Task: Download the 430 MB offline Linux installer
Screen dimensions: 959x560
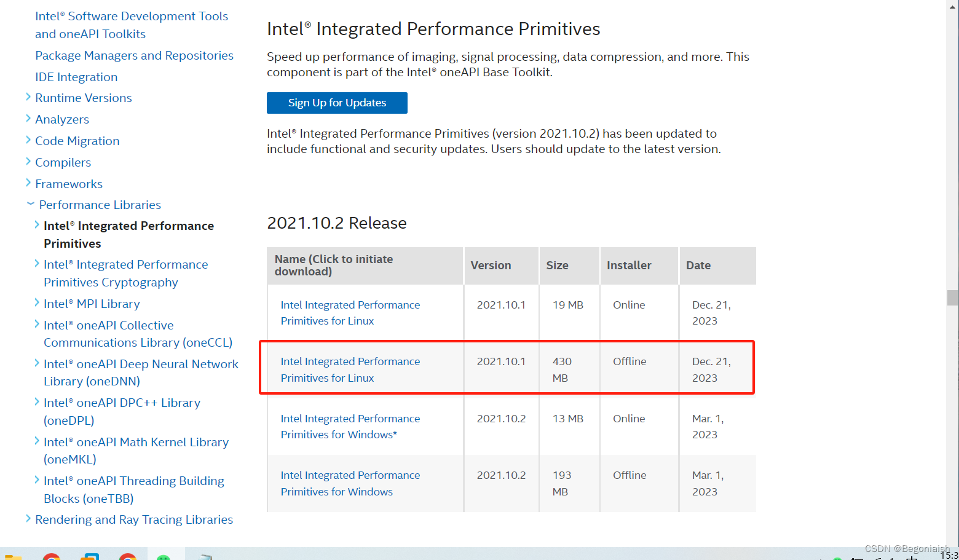Action: pyautogui.click(x=350, y=369)
